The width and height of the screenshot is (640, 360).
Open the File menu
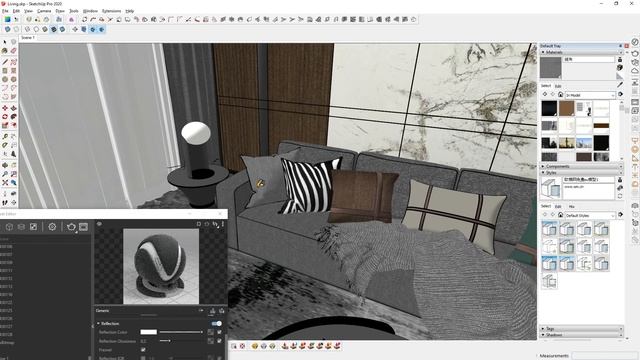point(5,11)
